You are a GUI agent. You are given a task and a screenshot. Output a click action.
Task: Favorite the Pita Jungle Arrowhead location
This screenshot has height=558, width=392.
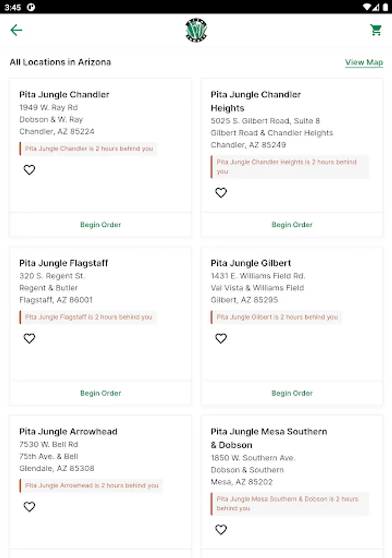[29, 507]
